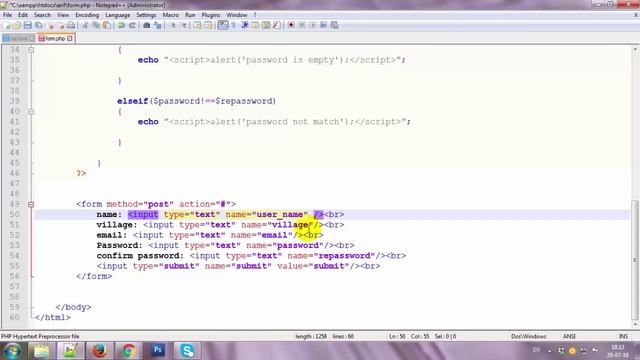640x360 pixels.
Task: Click the scrollbar down arrow
Action: tap(635, 325)
